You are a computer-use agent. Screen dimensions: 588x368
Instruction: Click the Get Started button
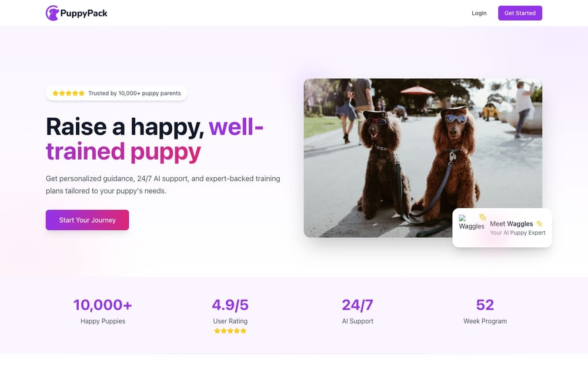(x=520, y=13)
